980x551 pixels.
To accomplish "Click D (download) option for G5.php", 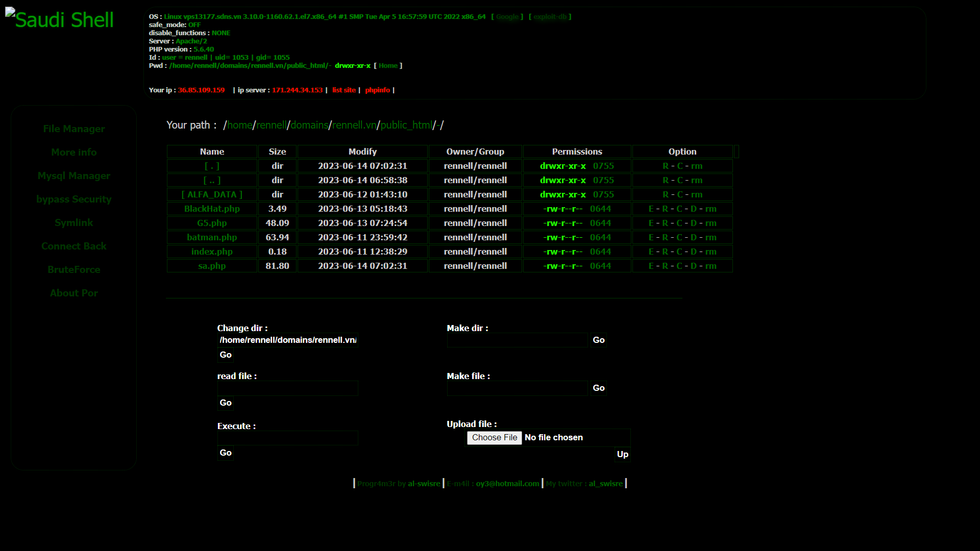I will 694,223.
